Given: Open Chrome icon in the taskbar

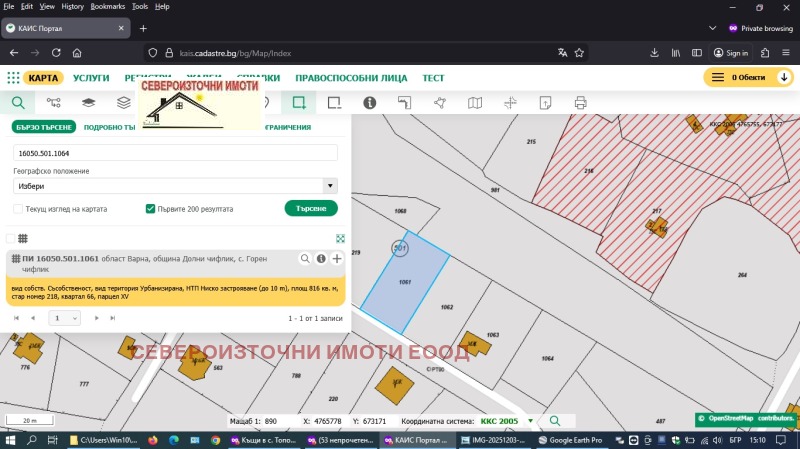Looking at the screenshot, I should pos(215,440).
